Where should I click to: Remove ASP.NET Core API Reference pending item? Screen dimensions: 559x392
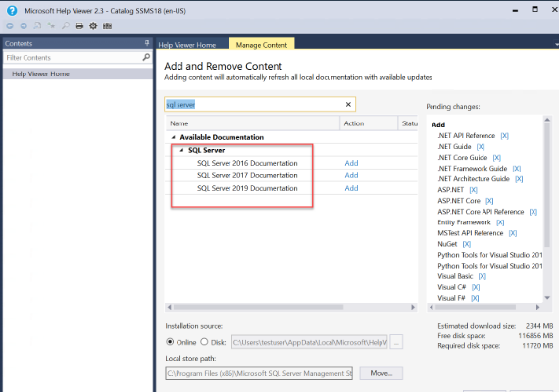(x=533, y=212)
